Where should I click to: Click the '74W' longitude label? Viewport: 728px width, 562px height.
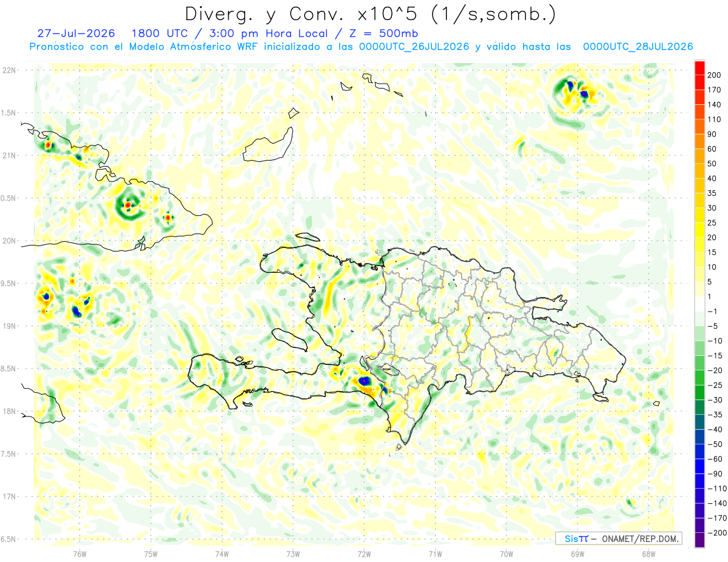click(x=221, y=554)
